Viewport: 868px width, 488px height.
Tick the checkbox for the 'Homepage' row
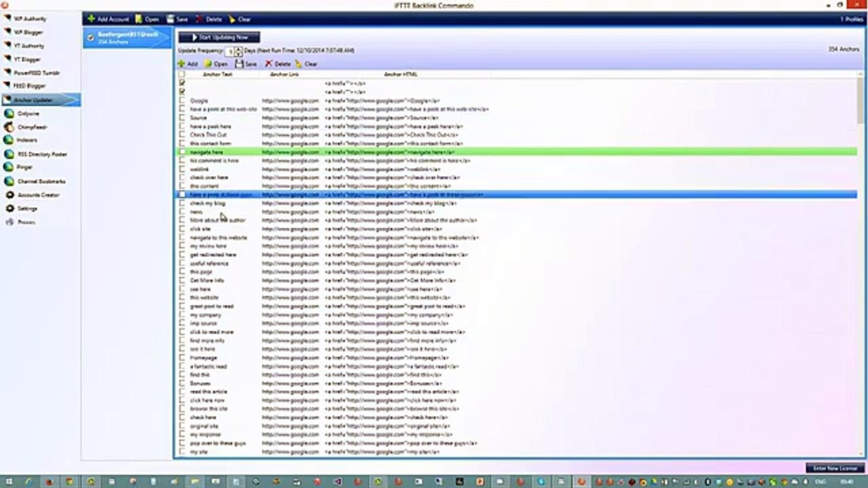182,357
